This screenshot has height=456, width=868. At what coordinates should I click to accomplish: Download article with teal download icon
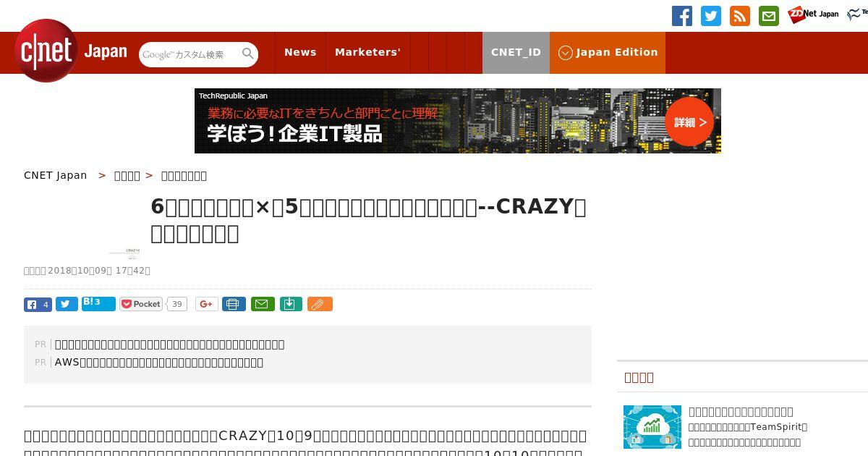click(290, 305)
